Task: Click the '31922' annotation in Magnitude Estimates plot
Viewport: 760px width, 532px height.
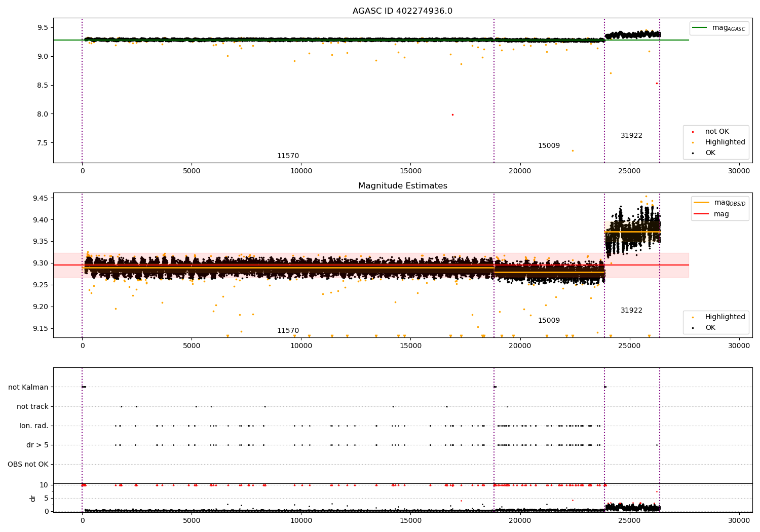Action: [x=631, y=311]
